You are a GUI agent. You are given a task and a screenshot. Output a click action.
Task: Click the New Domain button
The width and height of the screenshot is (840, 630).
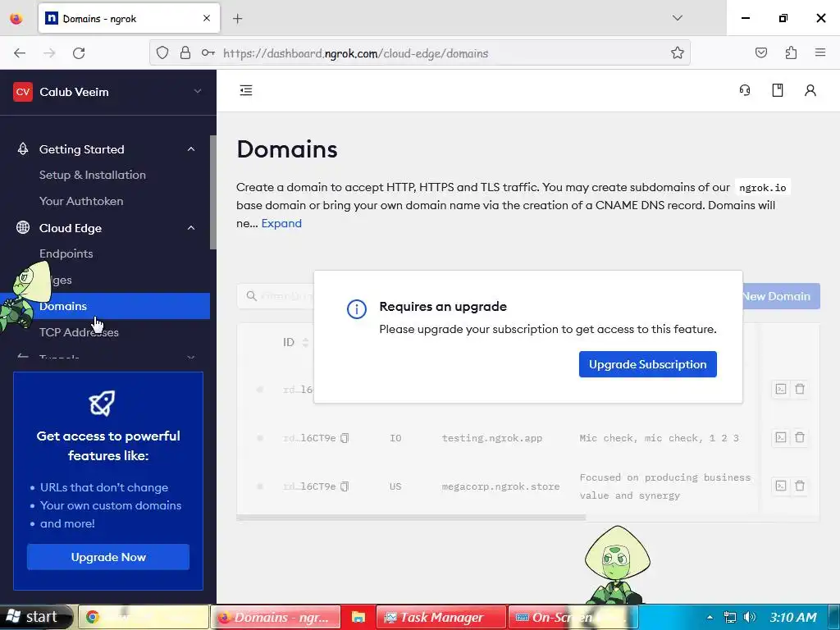coord(781,296)
